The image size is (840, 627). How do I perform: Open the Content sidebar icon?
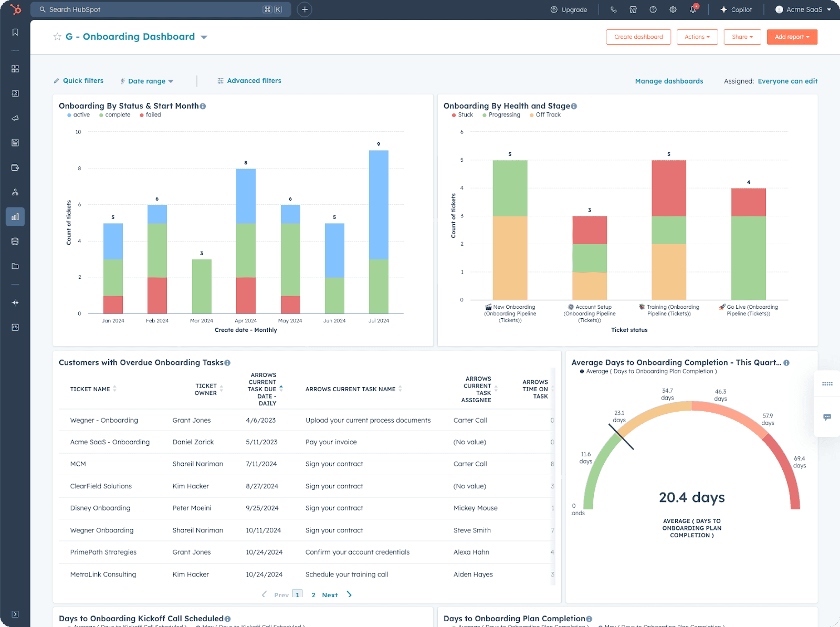click(15, 143)
